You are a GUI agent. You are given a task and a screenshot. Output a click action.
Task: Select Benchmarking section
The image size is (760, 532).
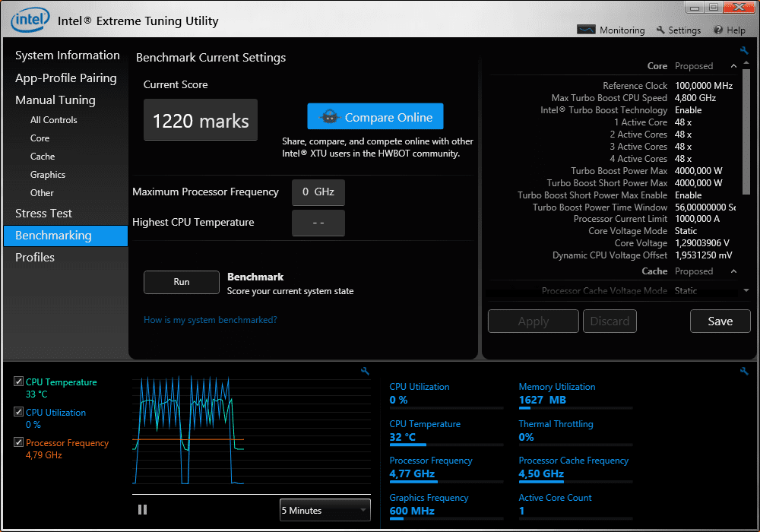[x=65, y=236]
